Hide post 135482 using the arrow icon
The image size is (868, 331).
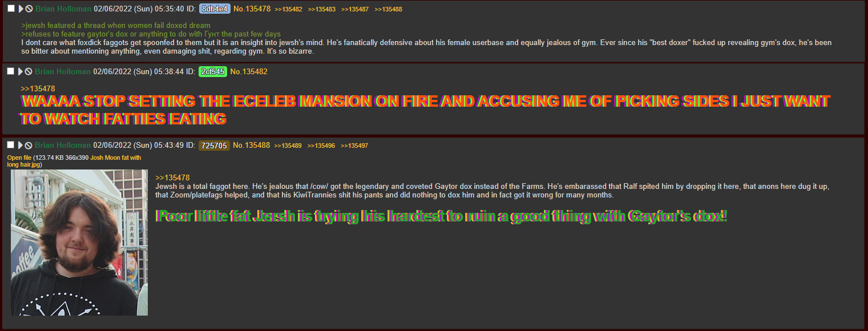pyautogui.click(x=21, y=71)
